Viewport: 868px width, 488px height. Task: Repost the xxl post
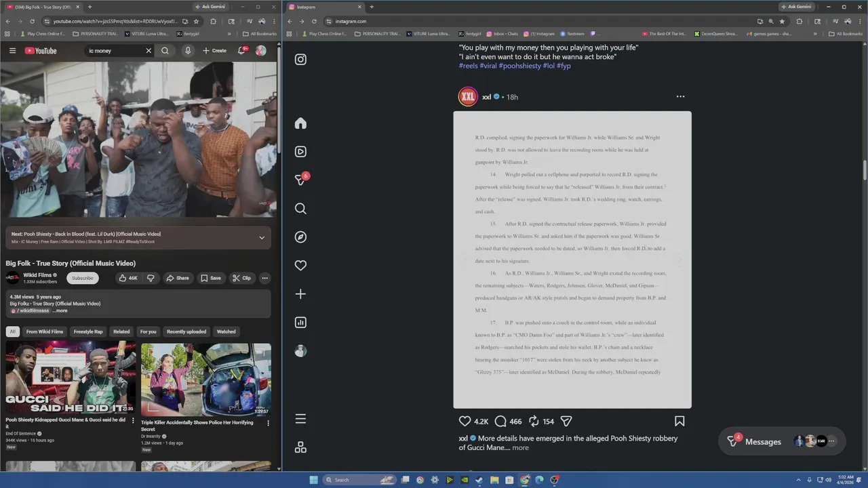[534, 421]
